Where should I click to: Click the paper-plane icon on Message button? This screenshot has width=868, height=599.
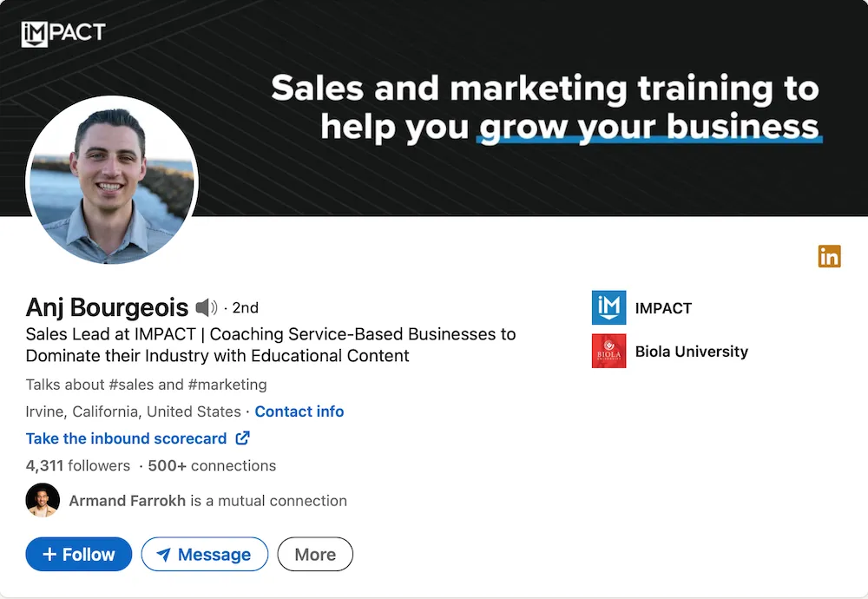[x=170, y=554]
